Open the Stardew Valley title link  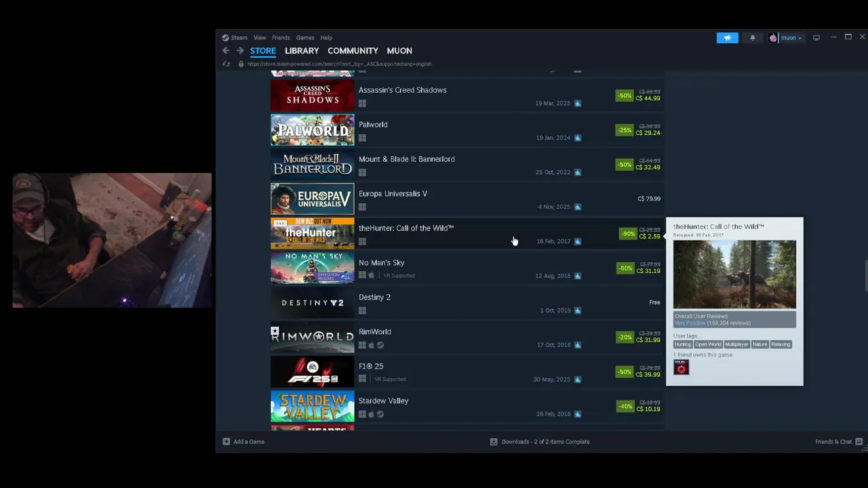[x=383, y=401]
